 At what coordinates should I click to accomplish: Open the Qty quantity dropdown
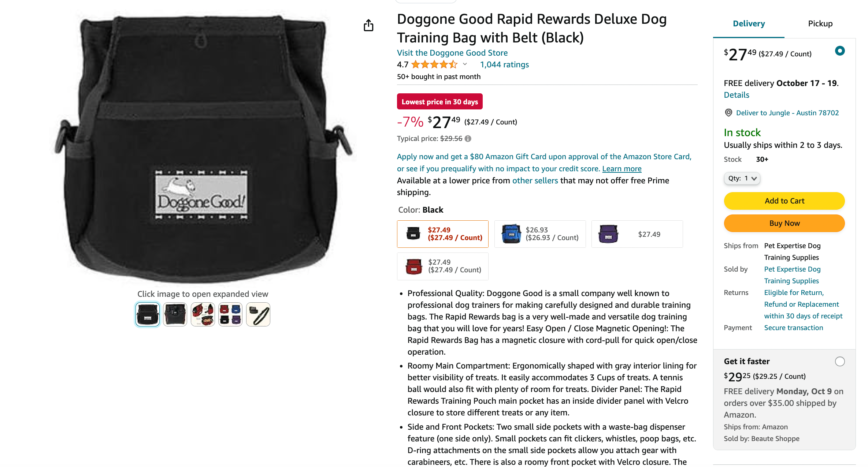[x=742, y=179]
